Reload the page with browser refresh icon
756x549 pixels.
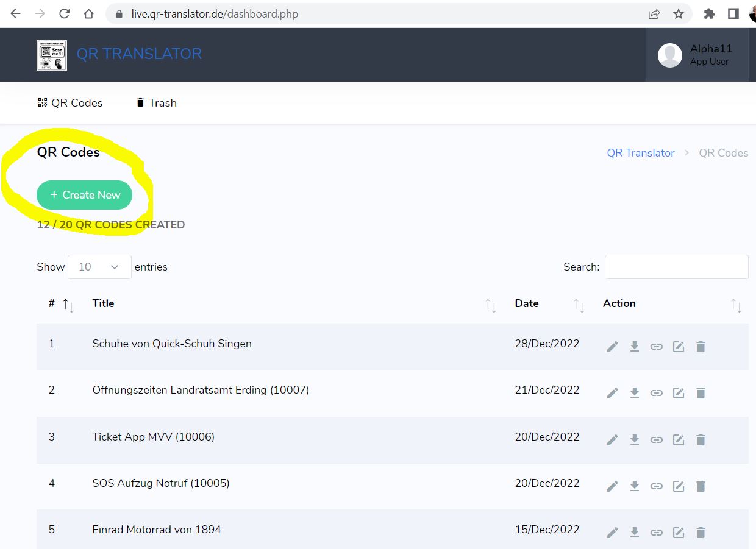coord(65,13)
